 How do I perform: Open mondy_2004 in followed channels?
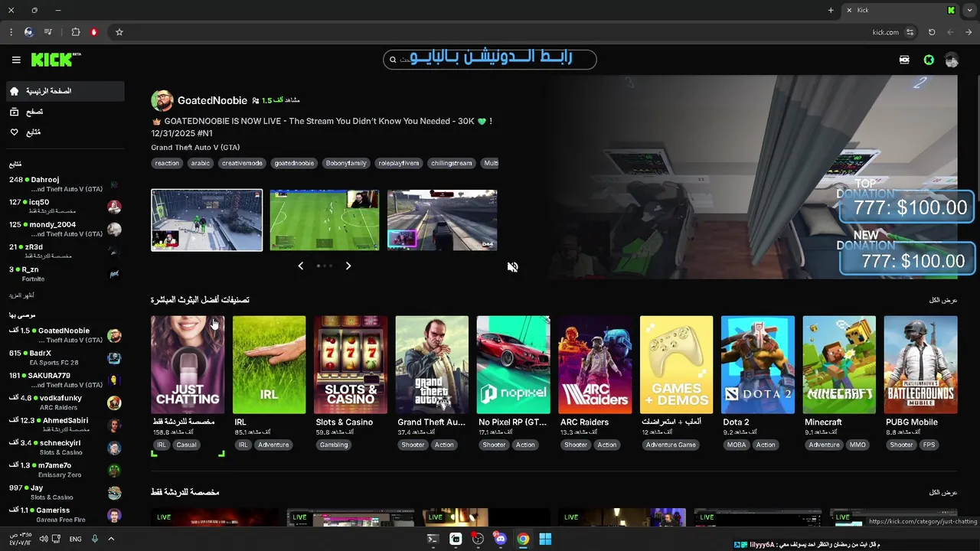(x=65, y=229)
